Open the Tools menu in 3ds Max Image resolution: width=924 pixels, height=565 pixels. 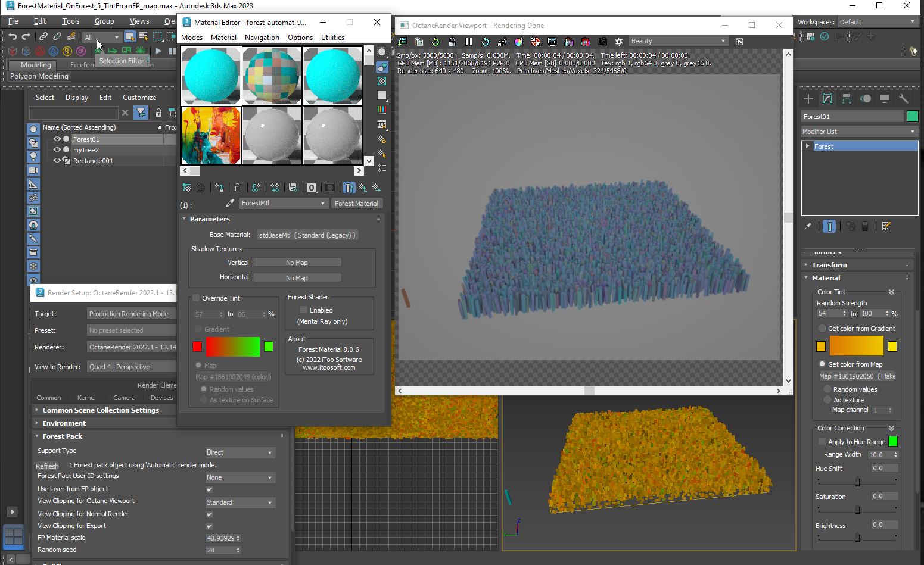(70, 21)
